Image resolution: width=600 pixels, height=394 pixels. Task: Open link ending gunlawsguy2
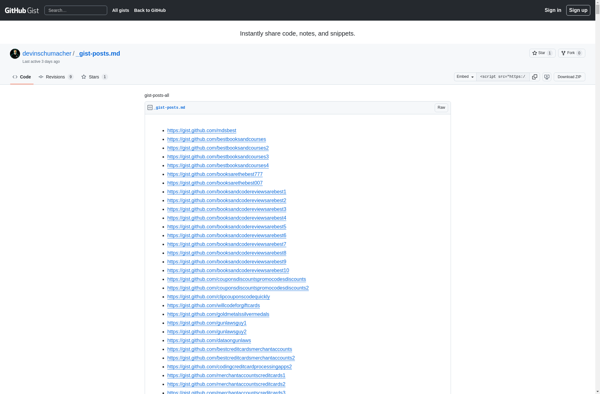pos(207,332)
